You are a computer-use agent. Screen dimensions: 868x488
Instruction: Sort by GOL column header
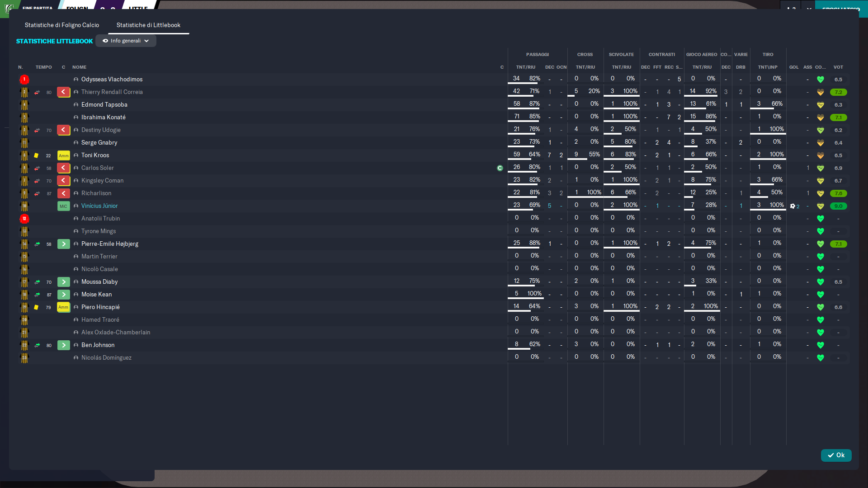click(x=794, y=67)
